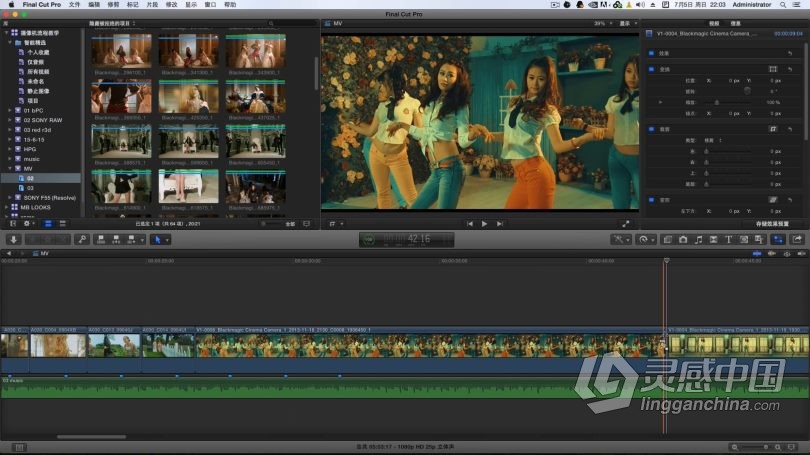Go to next edit in viewer
Viewport: 810px width, 455px height.
[x=499, y=224]
